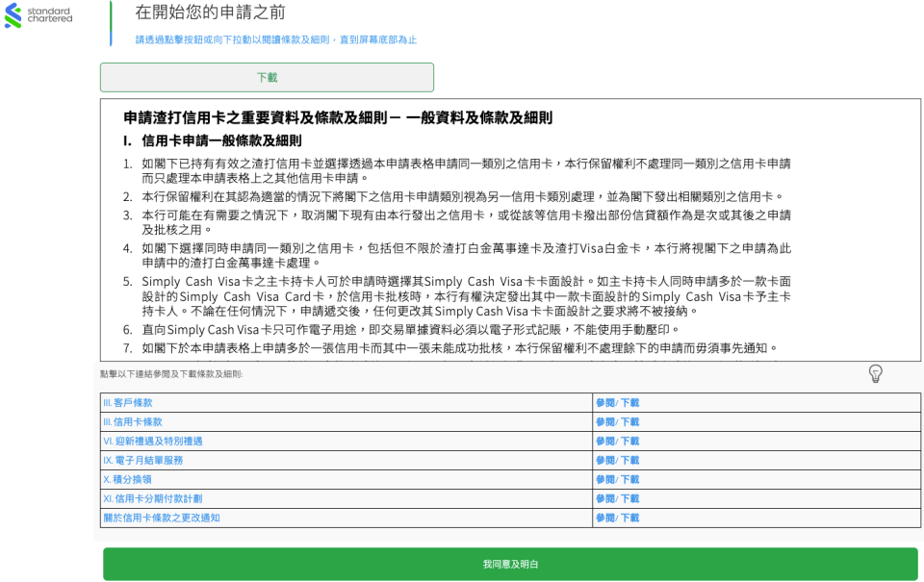The width and height of the screenshot is (924, 582).
Task: Open the 信用卡條款 link
Action: [133, 422]
